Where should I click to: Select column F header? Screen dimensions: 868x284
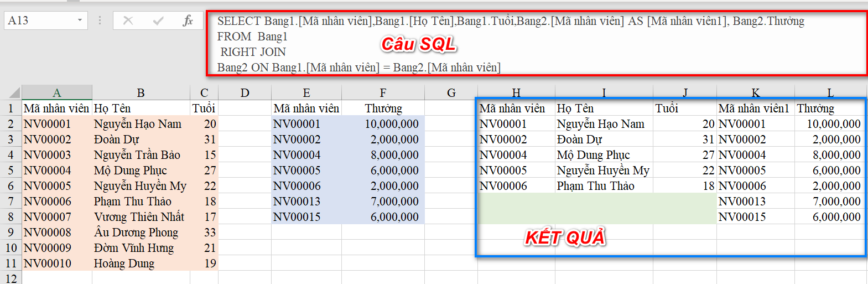(383, 92)
